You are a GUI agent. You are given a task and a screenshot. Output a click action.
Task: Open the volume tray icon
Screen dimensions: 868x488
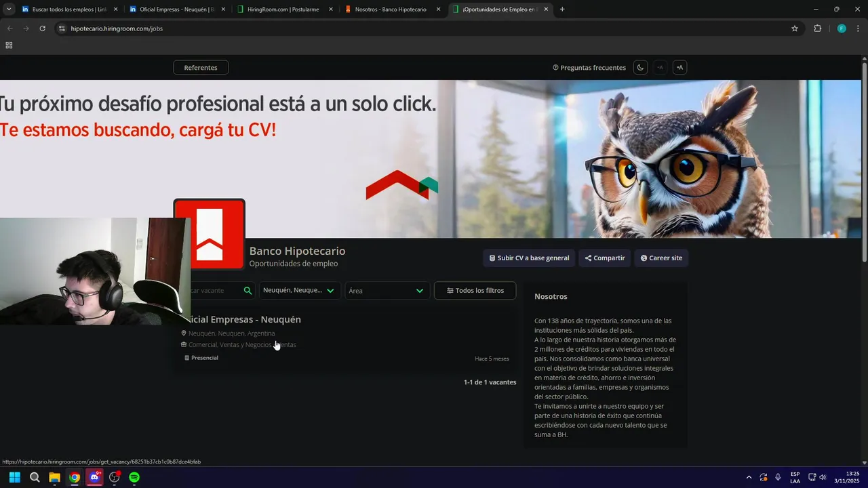823,477
